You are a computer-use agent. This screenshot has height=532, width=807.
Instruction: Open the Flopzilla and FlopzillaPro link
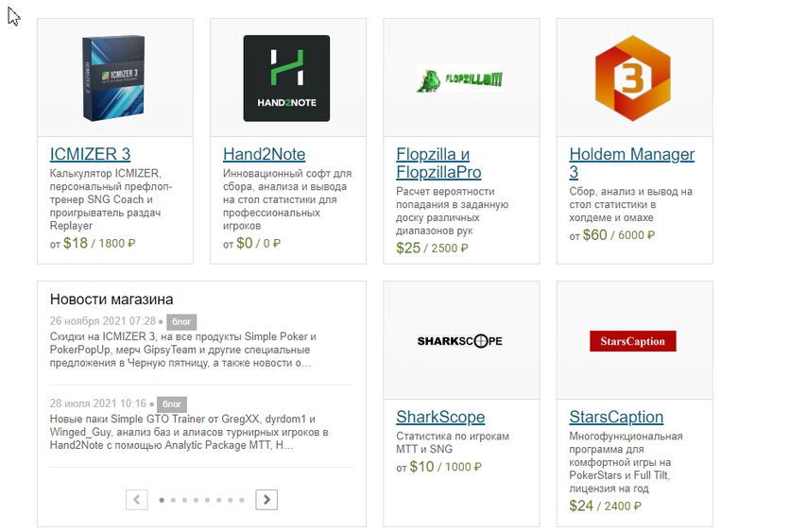[x=438, y=163]
